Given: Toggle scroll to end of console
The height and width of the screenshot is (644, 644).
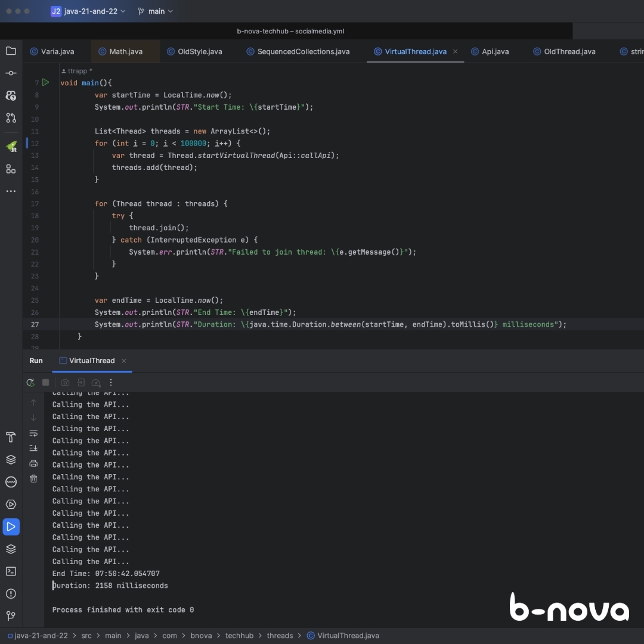Looking at the screenshot, I should point(33,448).
